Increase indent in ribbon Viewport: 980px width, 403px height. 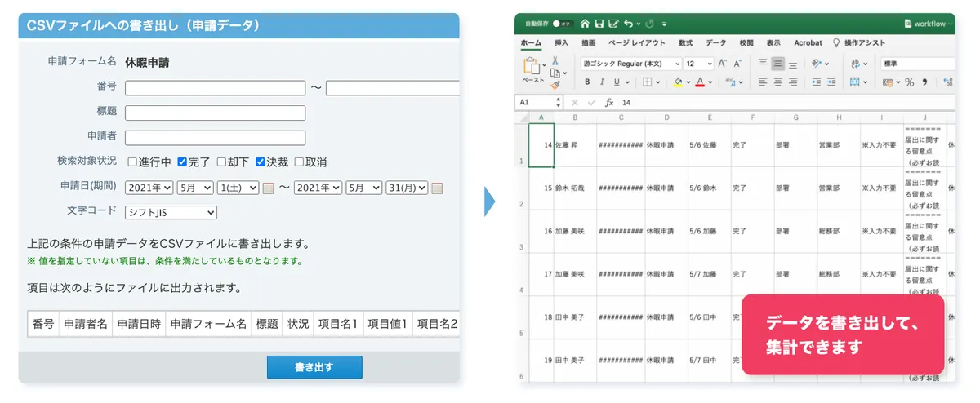[x=831, y=82]
